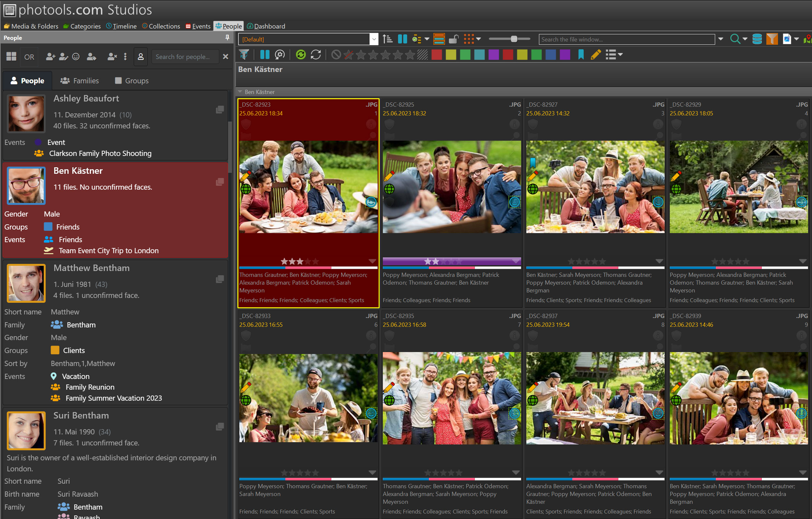Open Team Event City Trip to London
The image size is (812, 519).
108,251
